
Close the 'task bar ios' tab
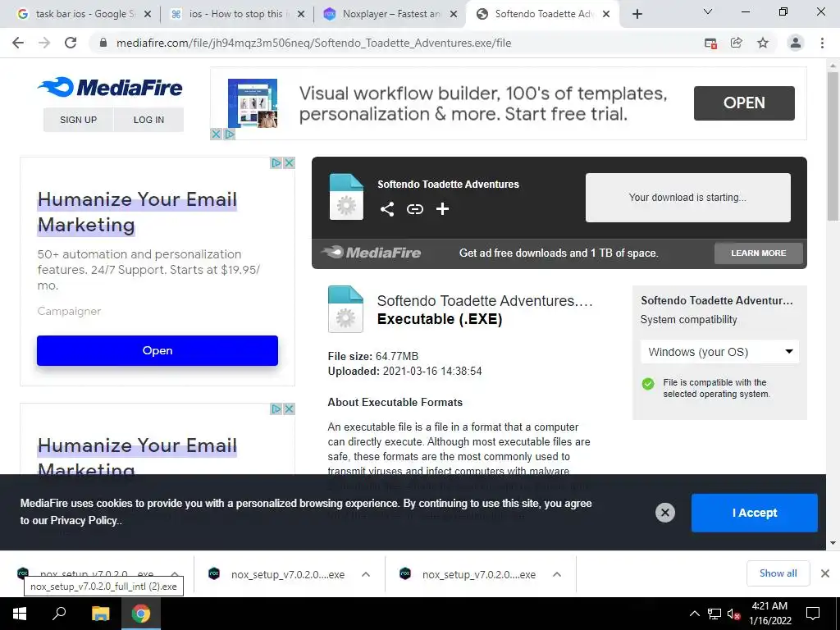pyautogui.click(x=148, y=15)
